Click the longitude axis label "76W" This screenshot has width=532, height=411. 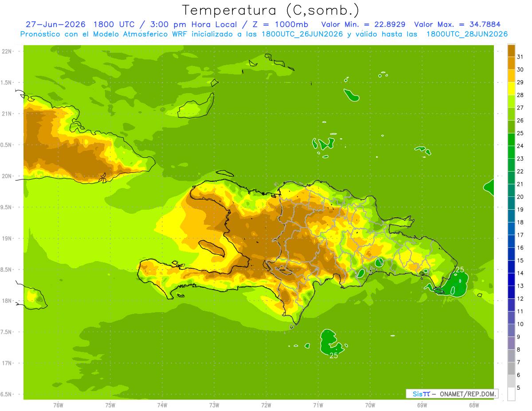(58, 405)
